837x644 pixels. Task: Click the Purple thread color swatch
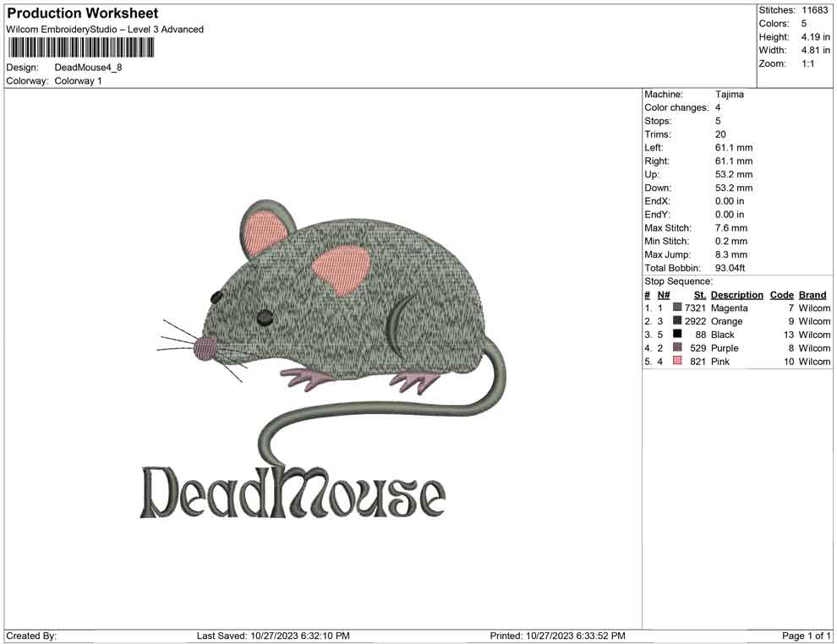[x=677, y=347]
